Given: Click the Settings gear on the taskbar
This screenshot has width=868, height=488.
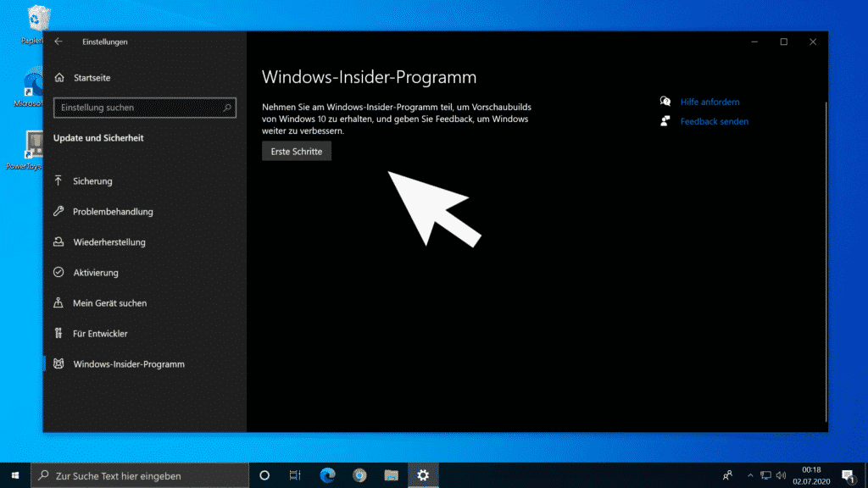Looking at the screenshot, I should 424,476.
